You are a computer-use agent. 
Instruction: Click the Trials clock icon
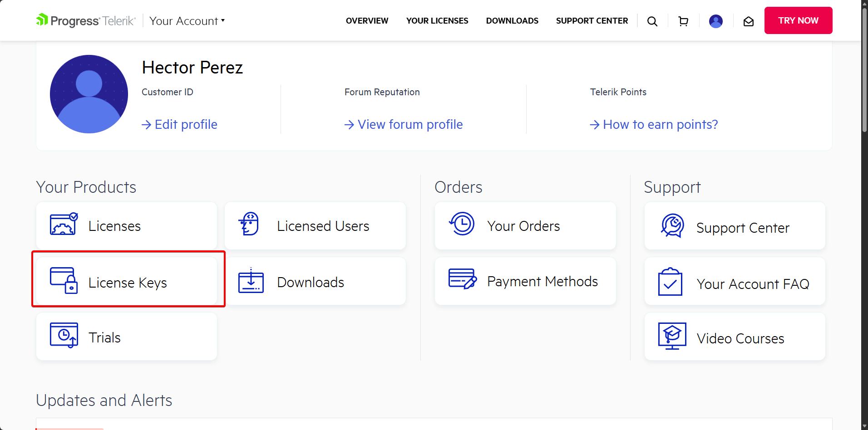click(64, 335)
